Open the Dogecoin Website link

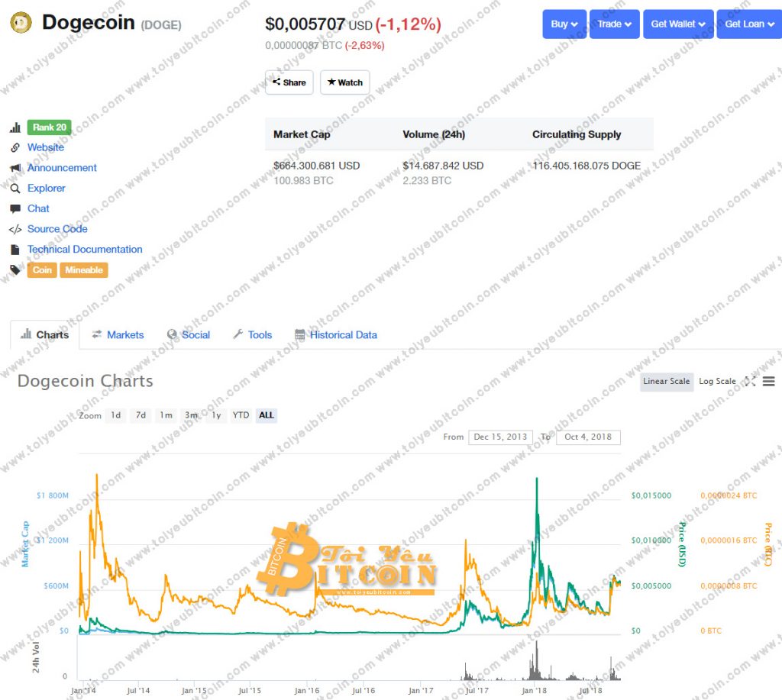pos(46,147)
